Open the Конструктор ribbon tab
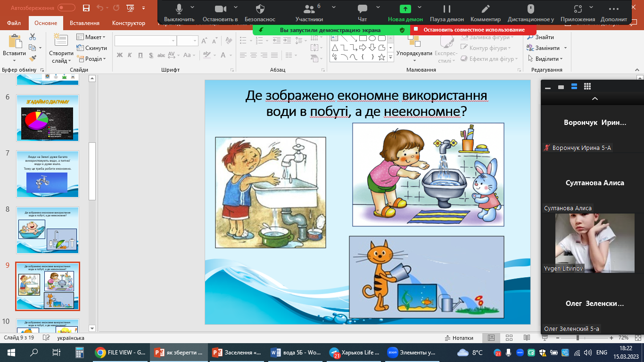This screenshot has width=644, height=362. click(129, 23)
